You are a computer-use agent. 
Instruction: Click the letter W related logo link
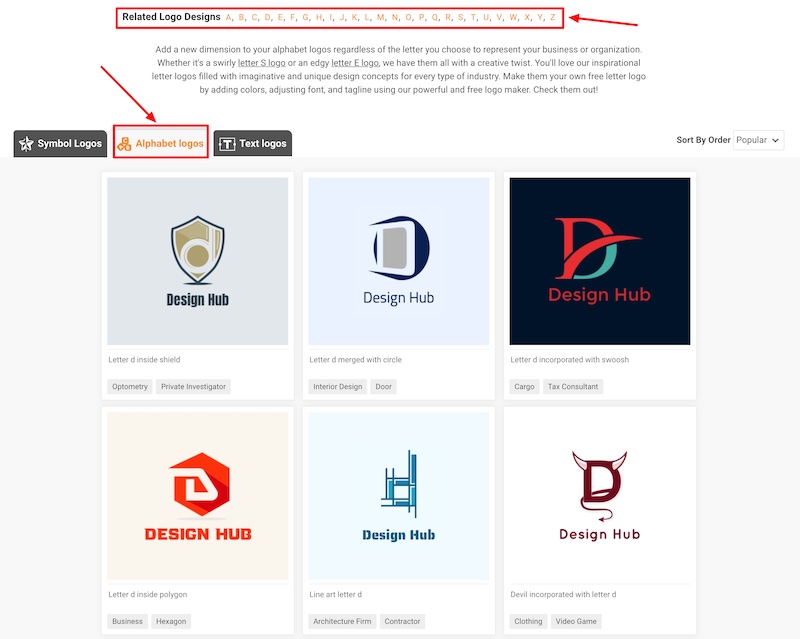coord(513,17)
